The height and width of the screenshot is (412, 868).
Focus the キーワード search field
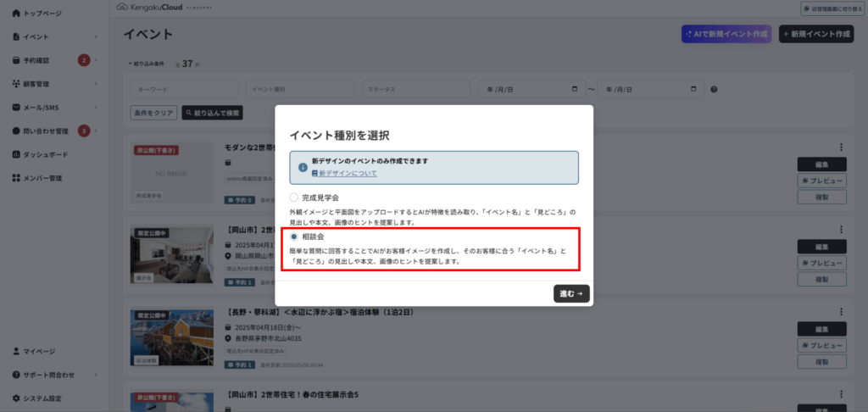coord(184,89)
